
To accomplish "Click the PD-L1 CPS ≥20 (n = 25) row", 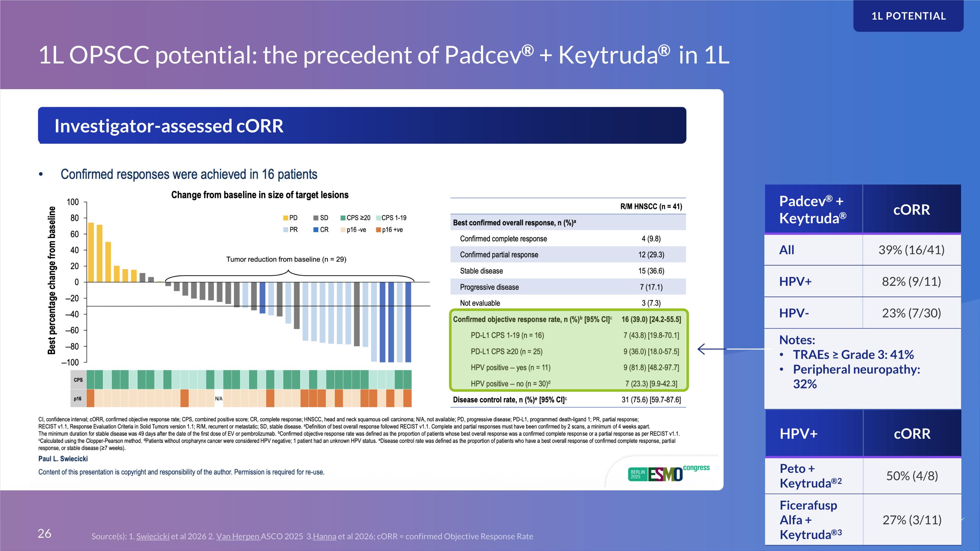I will click(569, 351).
